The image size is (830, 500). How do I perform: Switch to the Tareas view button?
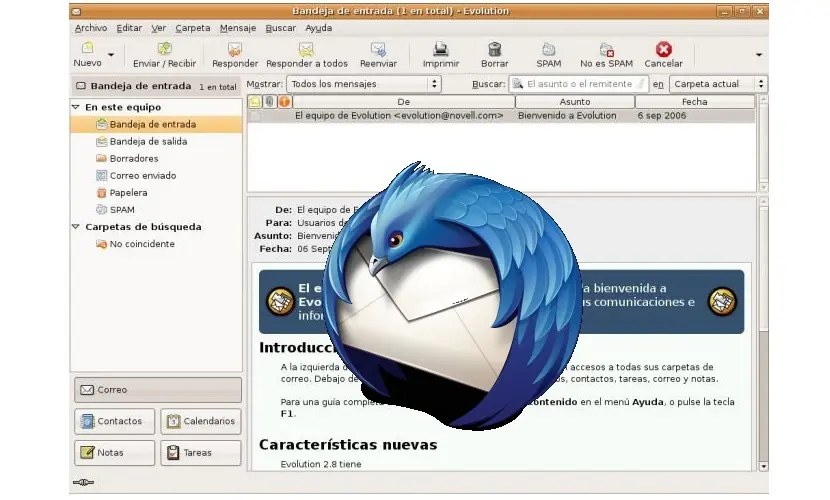point(201,453)
